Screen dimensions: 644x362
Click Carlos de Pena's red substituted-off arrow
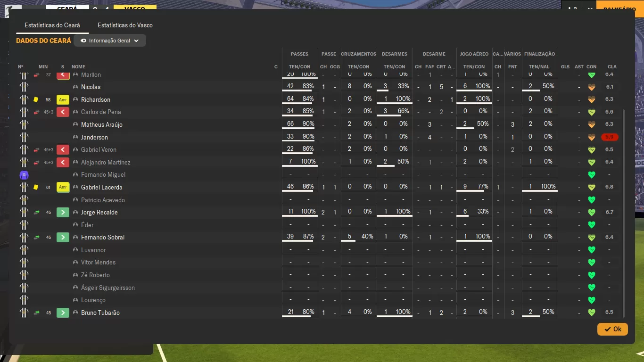pyautogui.click(x=63, y=112)
